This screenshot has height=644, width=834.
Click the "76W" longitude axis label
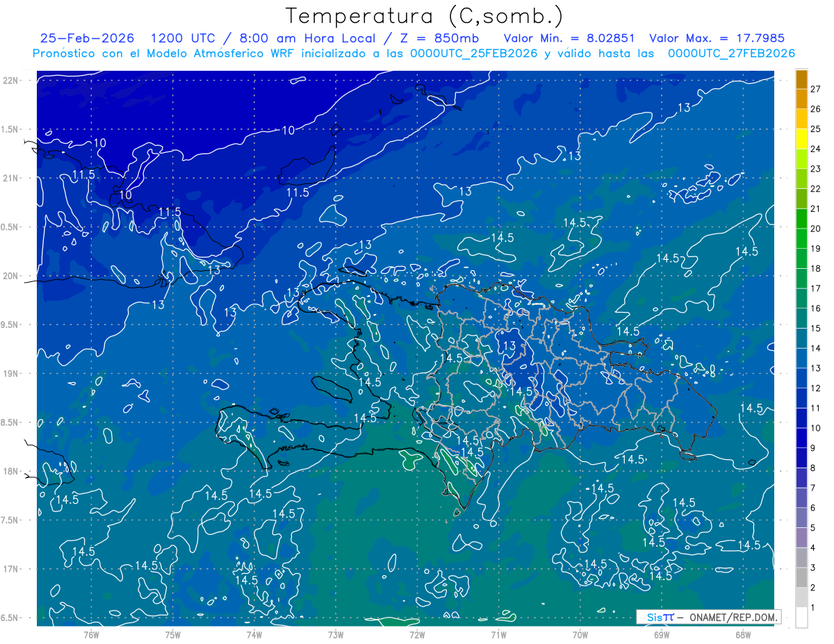click(91, 634)
